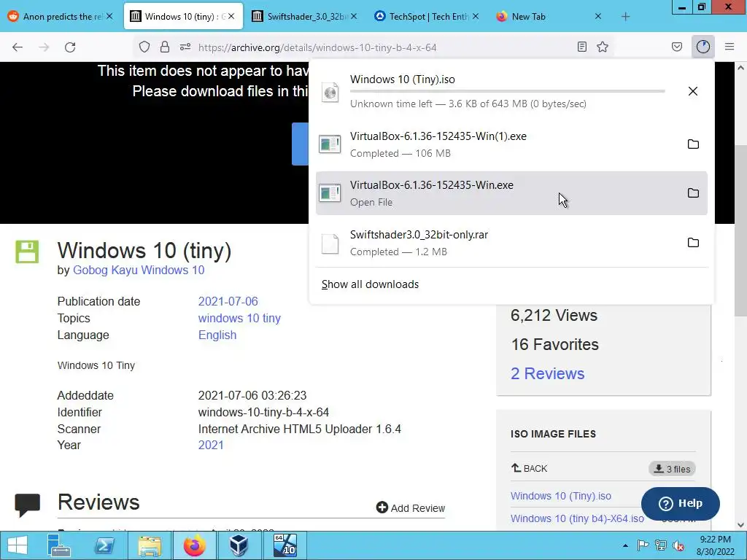Close the New Tab tab
This screenshot has width=747, height=560.
(x=598, y=17)
